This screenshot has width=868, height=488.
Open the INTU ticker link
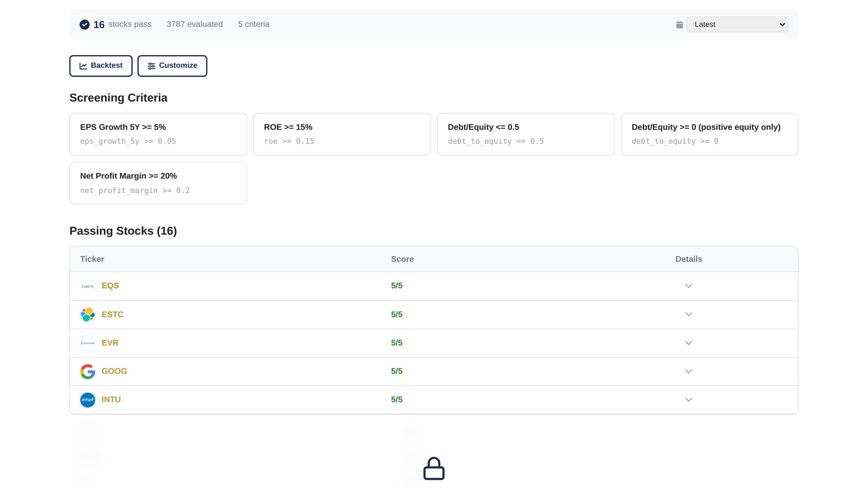pyautogui.click(x=111, y=399)
